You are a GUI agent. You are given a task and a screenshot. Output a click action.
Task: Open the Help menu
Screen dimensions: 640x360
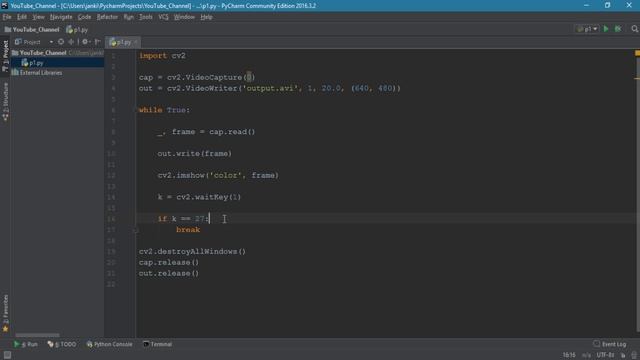coord(206,17)
